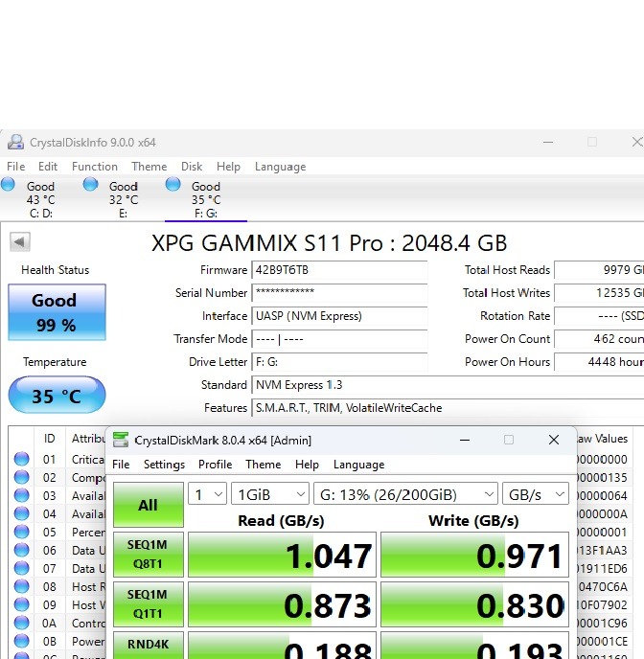Click SEQ1M Q8T1 write result 0.971
Image resolution: width=644 pixels, height=659 pixels.
point(475,555)
